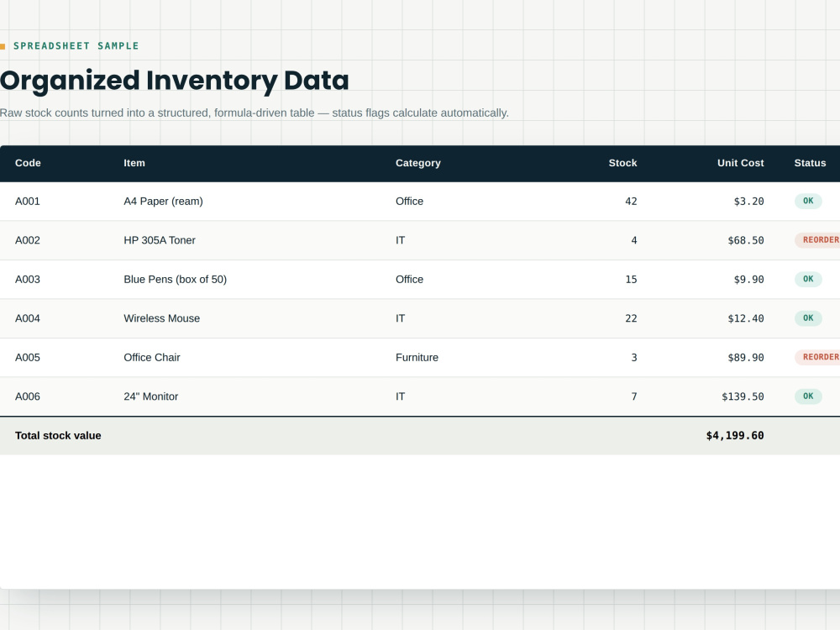The width and height of the screenshot is (840, 630).
Task: Click the Office Chair item
Action: [x=152, y=358]
